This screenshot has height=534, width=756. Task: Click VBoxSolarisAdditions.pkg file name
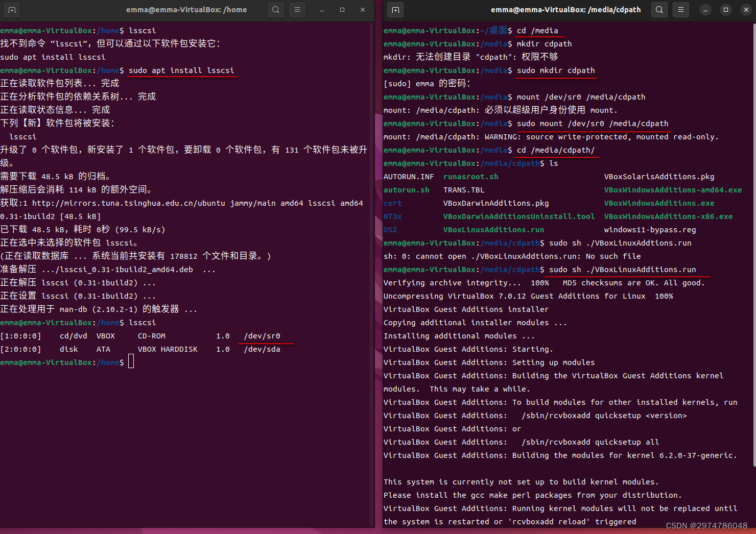tap(659, 177)
